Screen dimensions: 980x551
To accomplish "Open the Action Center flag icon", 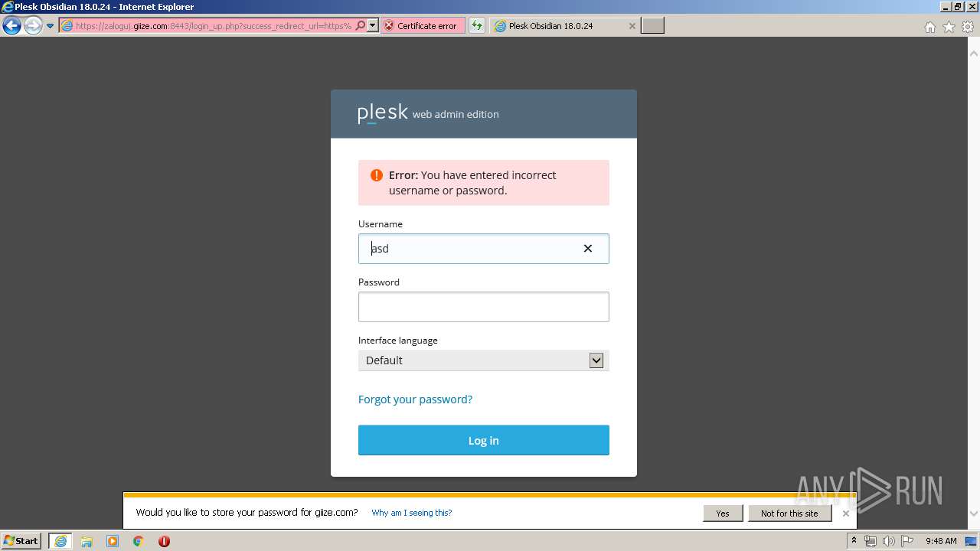I will pos(906,541).
